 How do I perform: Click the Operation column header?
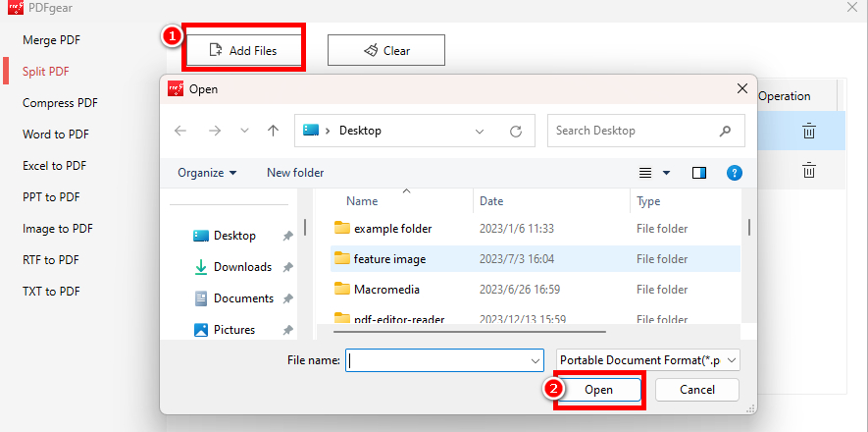[x=785, y=96]
